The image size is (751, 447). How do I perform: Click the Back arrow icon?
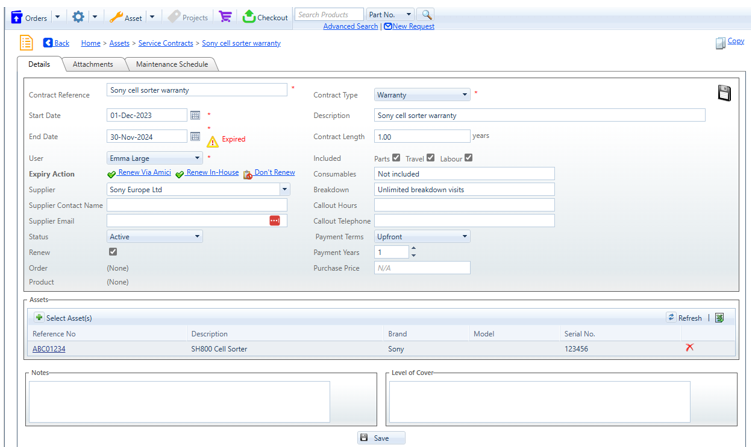[x=48, y=43]
